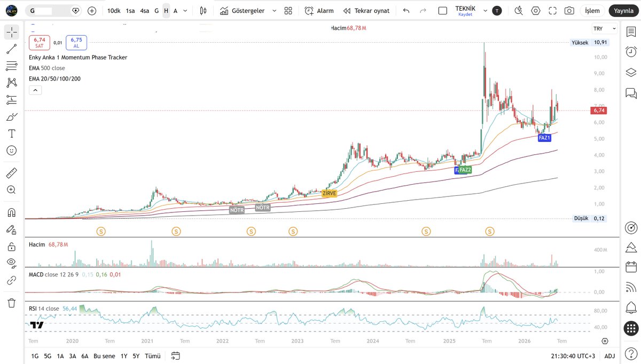Toggle magnet mode in left toolbar

12,212
